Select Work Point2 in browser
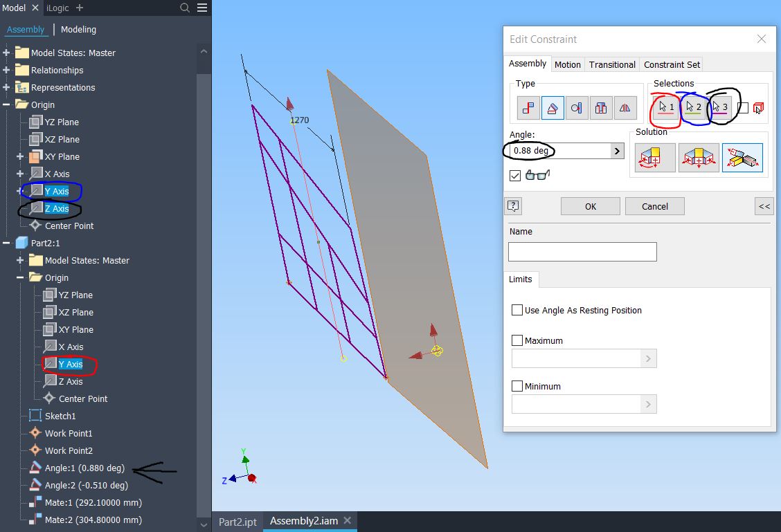Screen dimensions: 781x532 (x=69, y=450)
